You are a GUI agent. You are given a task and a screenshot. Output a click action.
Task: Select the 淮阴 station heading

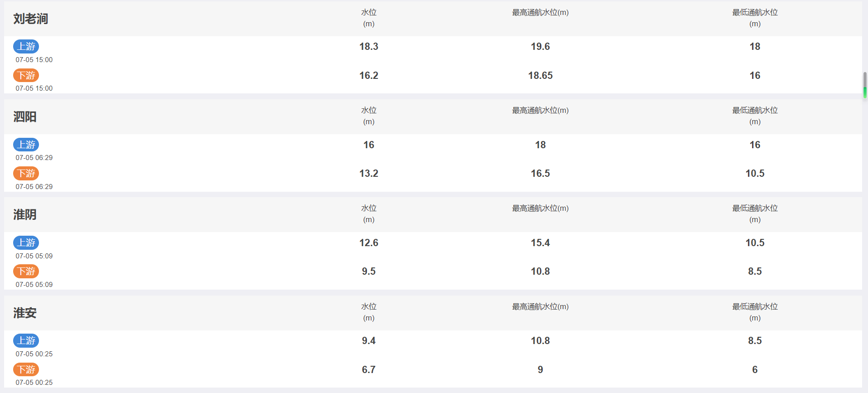pos(24,214)
